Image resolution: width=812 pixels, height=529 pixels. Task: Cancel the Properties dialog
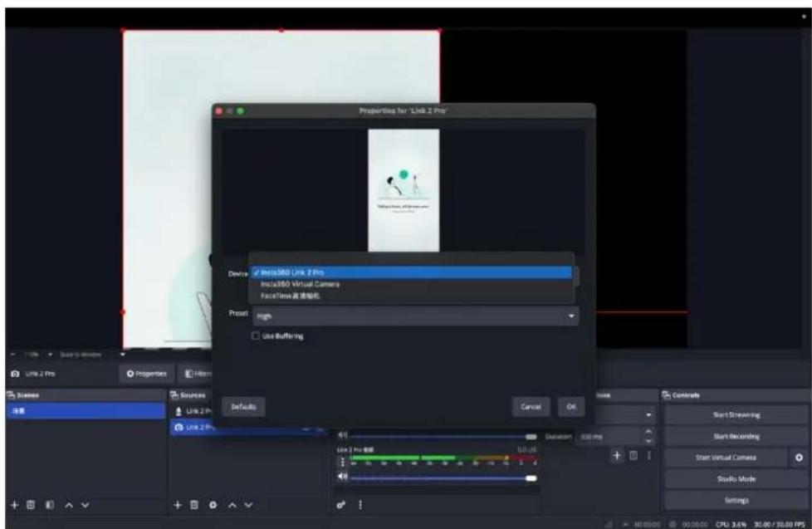coord(531,407)
